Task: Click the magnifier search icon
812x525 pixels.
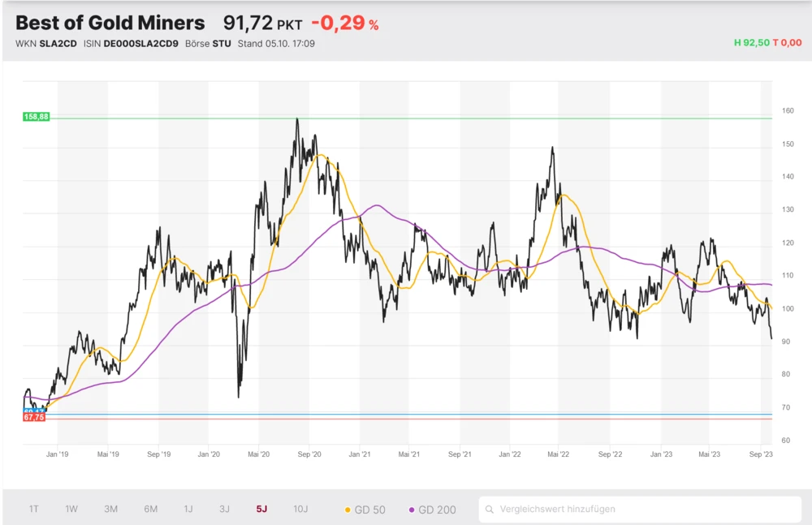Action: pos(489,510)
